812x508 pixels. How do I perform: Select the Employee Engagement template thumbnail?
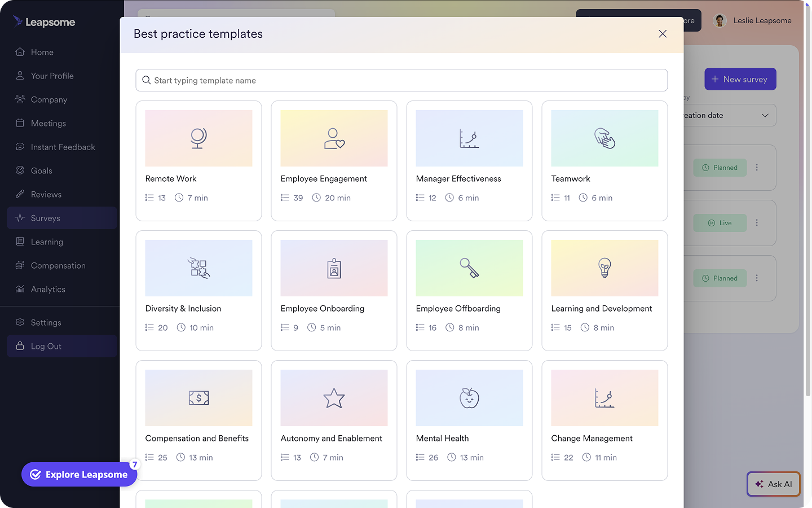(334, 138)
